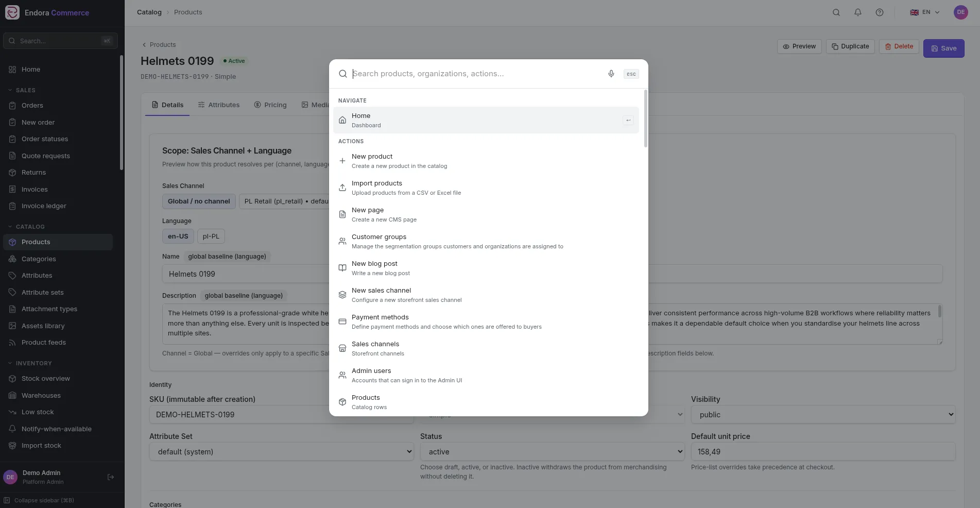Click the Delete button
Viewport: 980px width, 508px height.
click(x=899, y=46)
